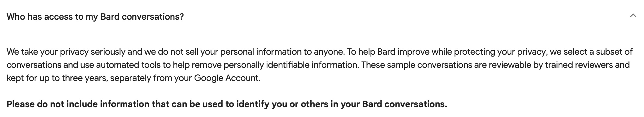Click the "Who has access to my Bard conversations?" heading
Image resolution: width=644 pixels, height=117 pixels.
coord(95,17)
